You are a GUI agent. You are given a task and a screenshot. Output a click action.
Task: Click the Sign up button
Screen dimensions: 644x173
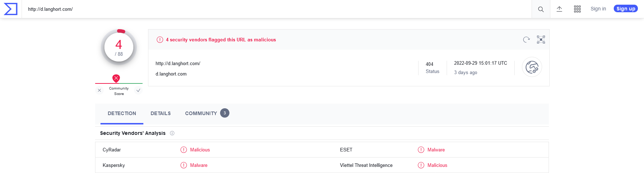click(626, 9)
